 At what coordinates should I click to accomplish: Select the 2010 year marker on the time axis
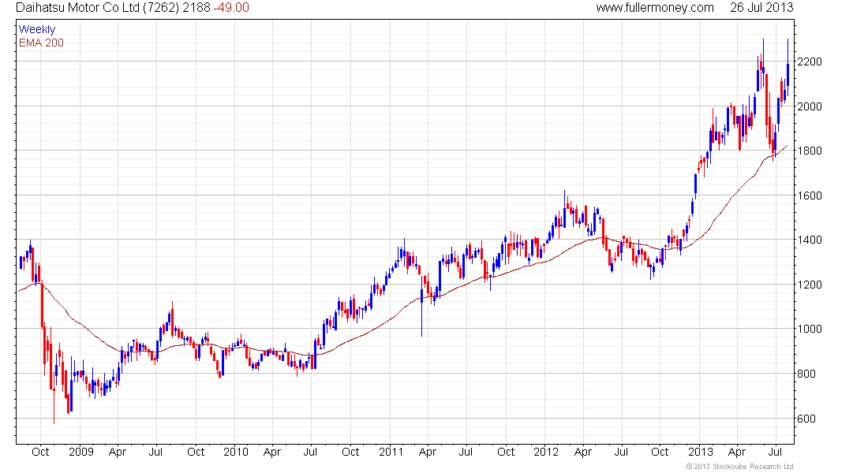235,452
